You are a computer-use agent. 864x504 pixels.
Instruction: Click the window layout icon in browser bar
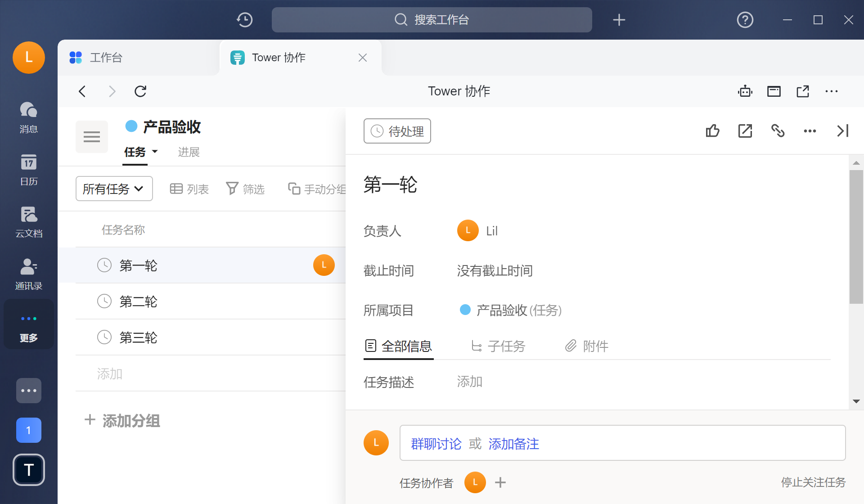click(x=774, y=91)
